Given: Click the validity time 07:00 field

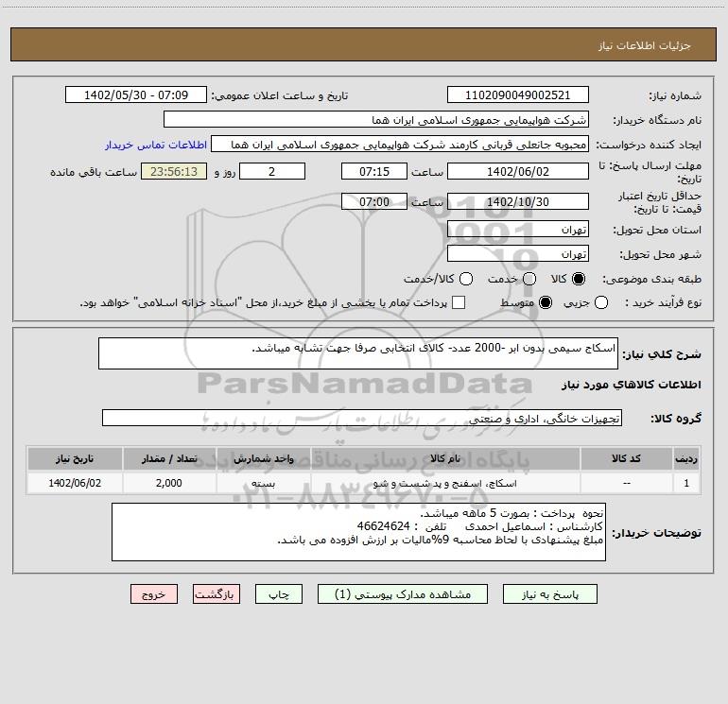Looking at the screenshot, I should [x=374, y=201].
